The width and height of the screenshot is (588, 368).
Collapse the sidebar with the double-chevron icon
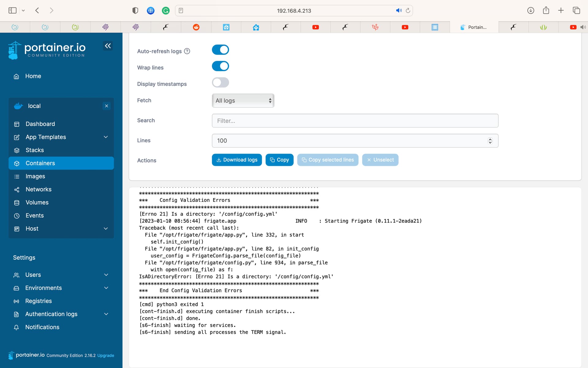[108, 46]
